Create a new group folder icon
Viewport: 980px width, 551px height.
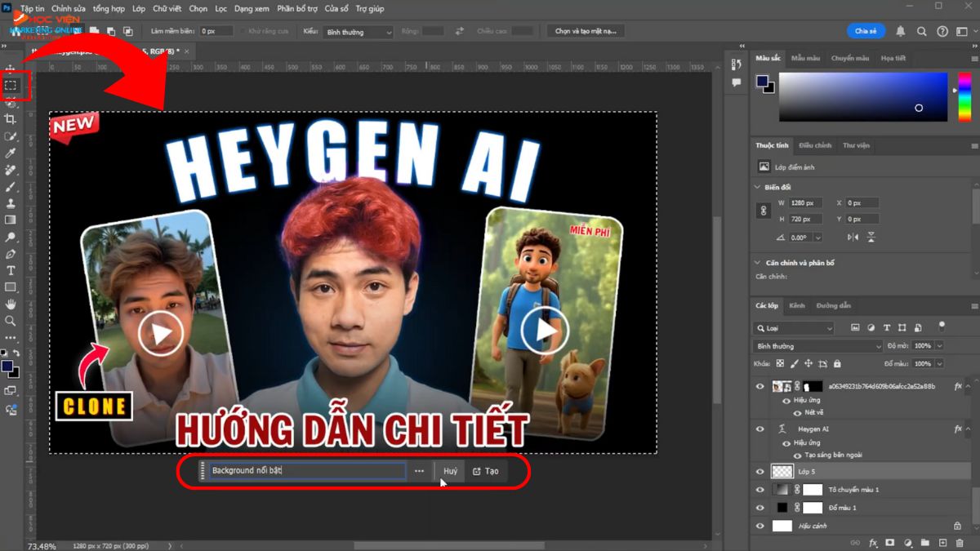925,542
